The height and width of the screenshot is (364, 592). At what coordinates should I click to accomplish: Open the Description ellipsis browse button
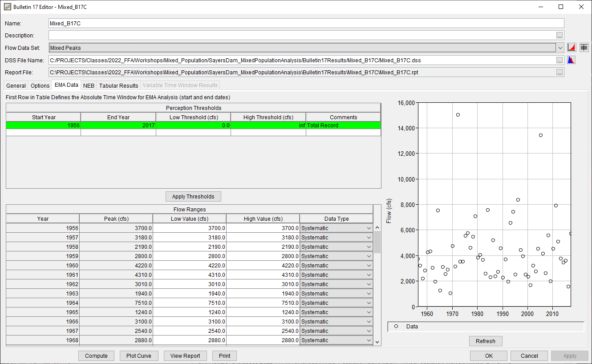coord(560,35)
